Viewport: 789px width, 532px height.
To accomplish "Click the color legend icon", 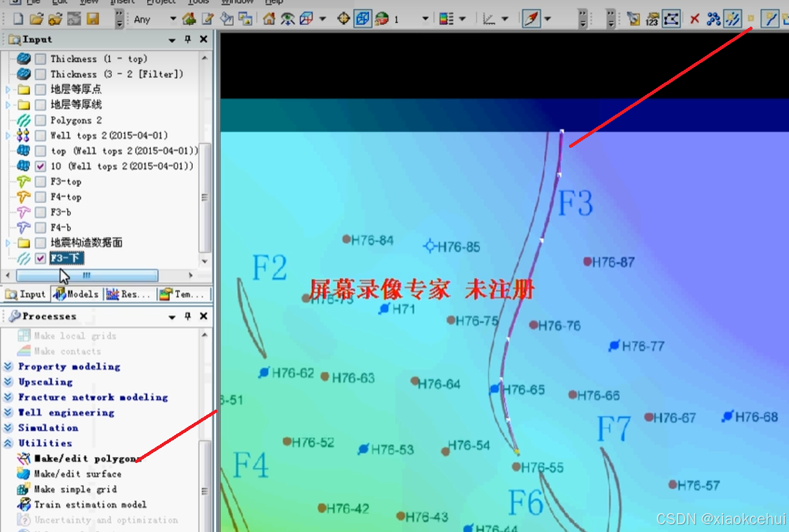I will coord(446,19).
